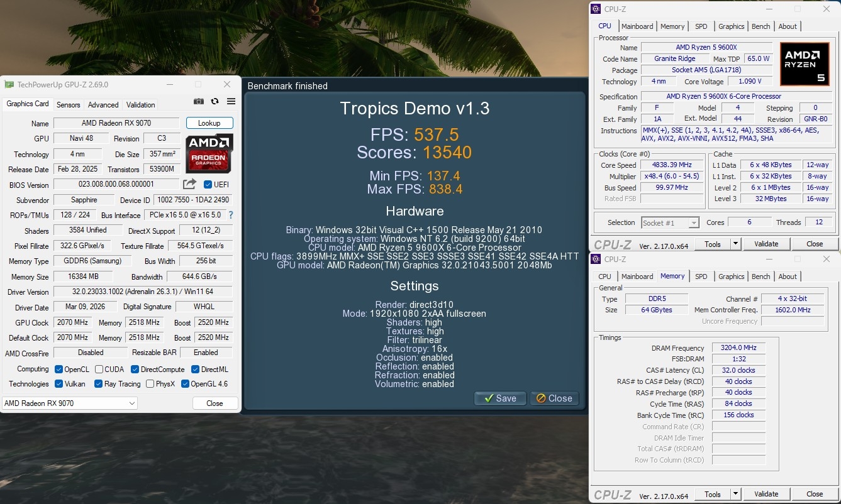Expand Tools arrow in CPU-Z memory window

coord(735,494)
